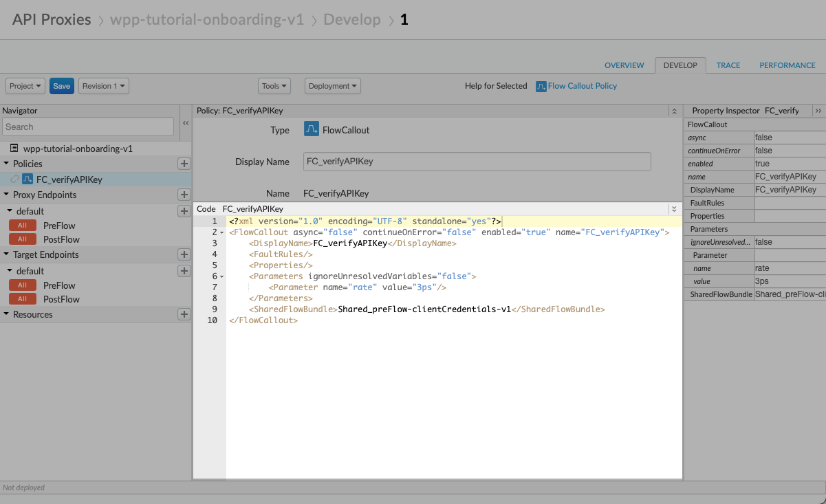The height and width of the screenshot is (504, 826).
Task: Add a new resource with plus icon
Action: 184,314
